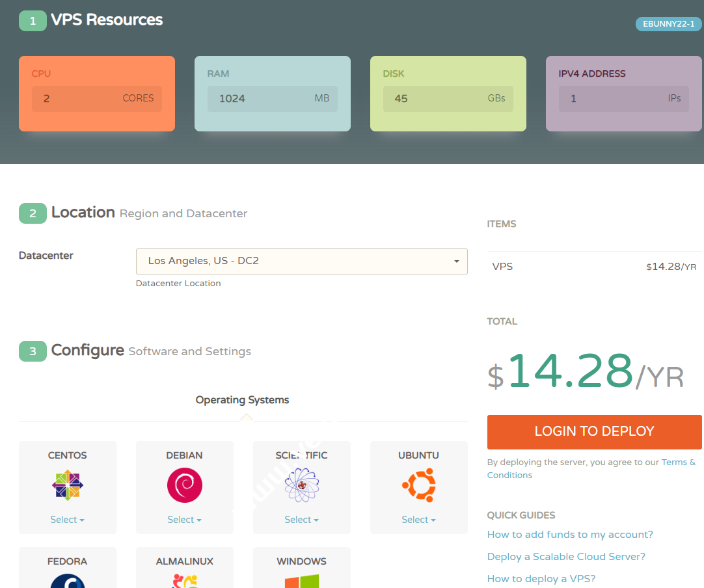
Task: Pick the AlmaLinux logo icon
Action: (184, 581)
